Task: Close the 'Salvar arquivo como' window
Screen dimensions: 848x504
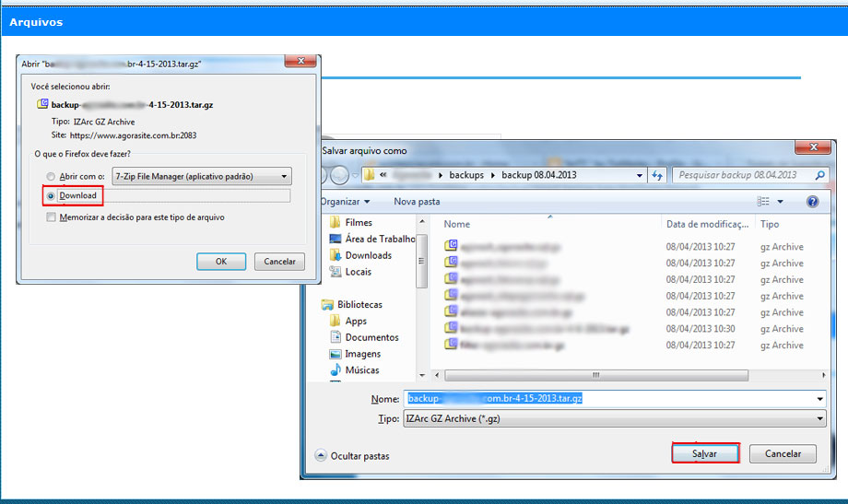Action: pyautogui.click(x=813, y=147)
